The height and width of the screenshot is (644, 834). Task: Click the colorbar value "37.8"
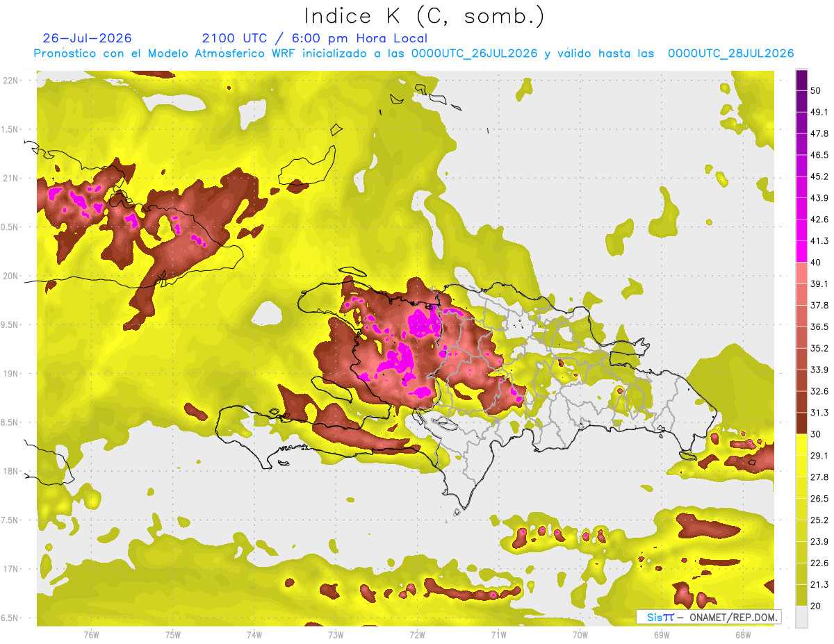[x=819, y=305]
